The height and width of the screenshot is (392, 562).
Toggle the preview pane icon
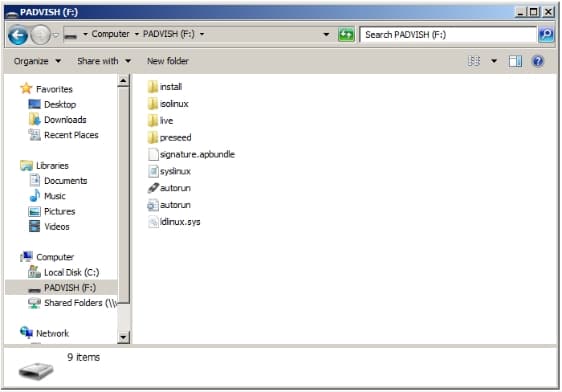coord(515,61)
